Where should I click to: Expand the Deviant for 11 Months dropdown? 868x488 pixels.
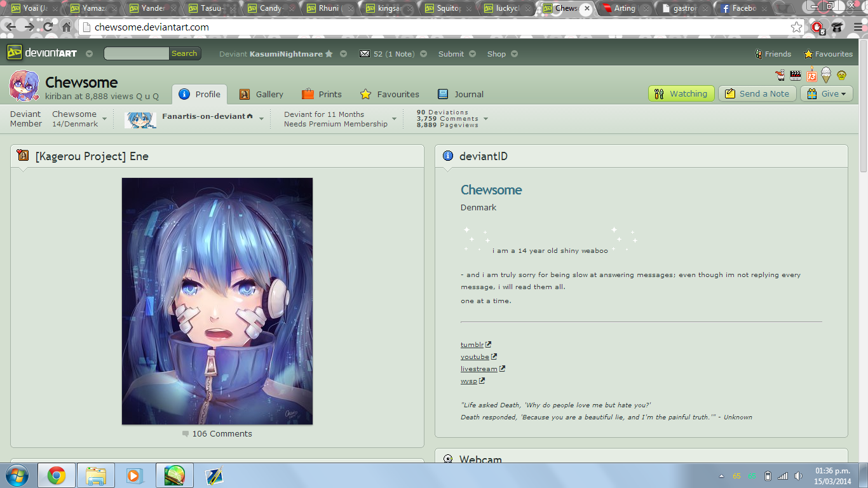click(x=394, y=119)
